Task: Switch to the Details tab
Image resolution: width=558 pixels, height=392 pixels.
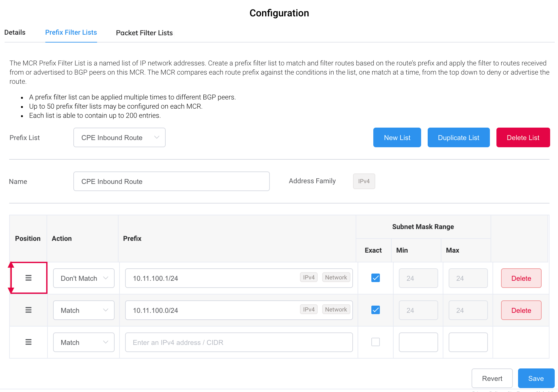Action: coord(15,32)
